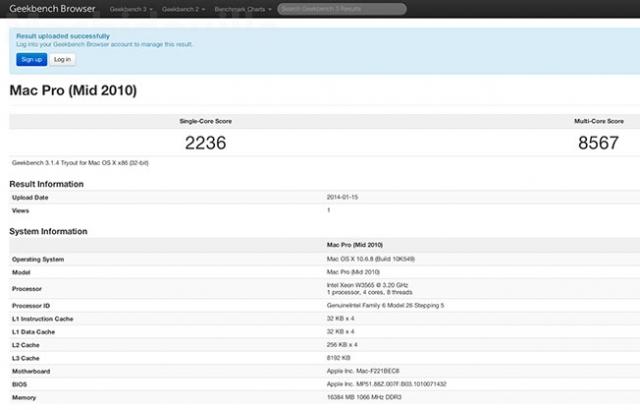Select the System Information heading
This screenshot has height=410, width=640.
pos(48,231)
